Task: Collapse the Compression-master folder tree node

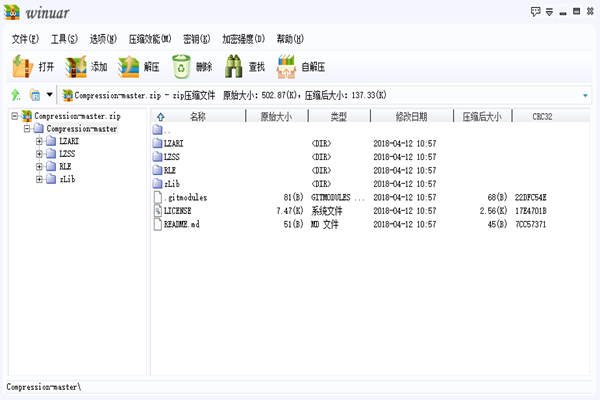Action: pos(27,129)
